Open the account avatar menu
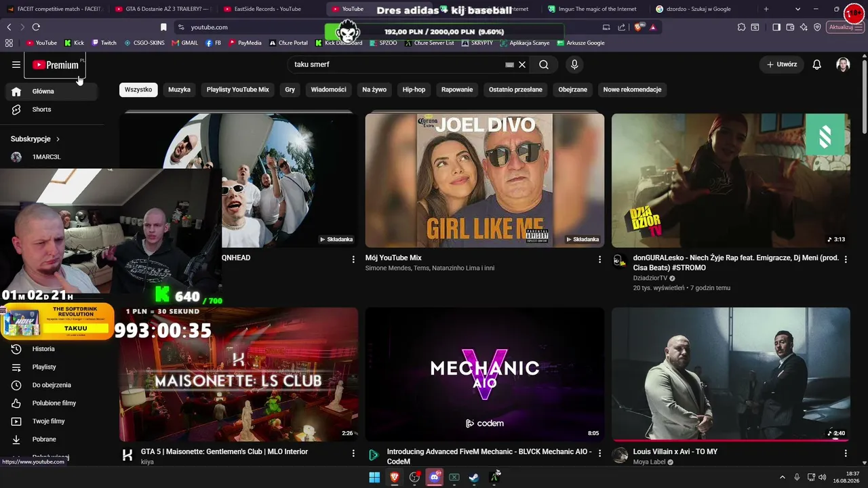 [x=843, y=64]
